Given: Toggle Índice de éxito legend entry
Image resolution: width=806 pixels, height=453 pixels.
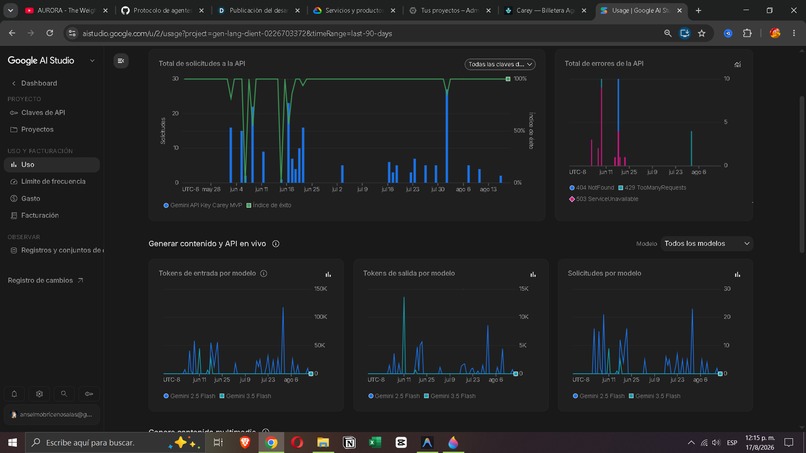Looking at the screenshot, I should point(269,205).
